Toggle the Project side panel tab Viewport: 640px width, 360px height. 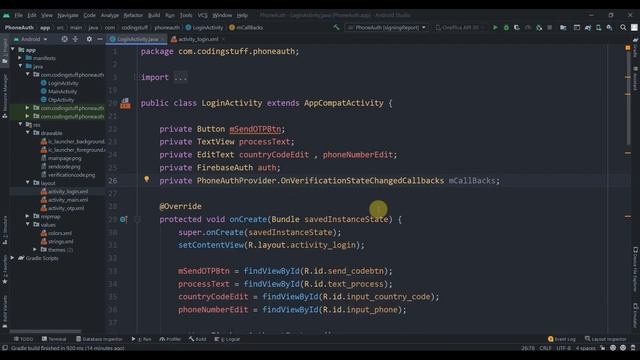point(4,51)
